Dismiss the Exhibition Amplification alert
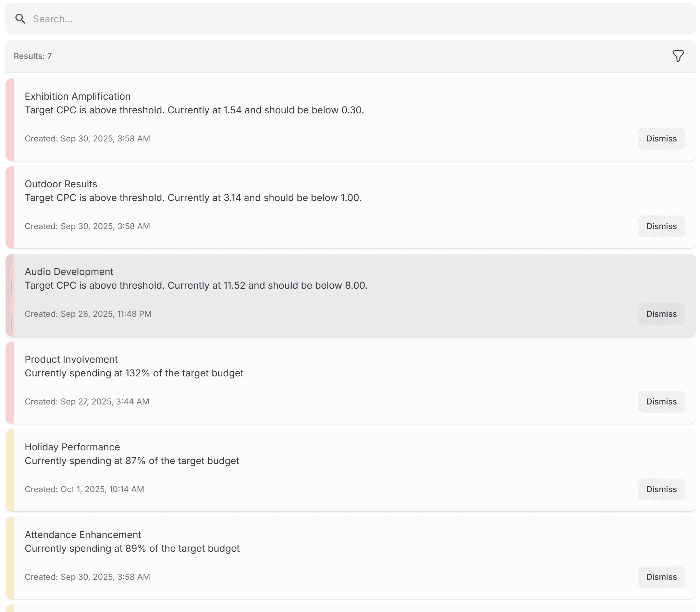This screenshot has height=612, width=700. pyautogui.click(x=661, y=138)
